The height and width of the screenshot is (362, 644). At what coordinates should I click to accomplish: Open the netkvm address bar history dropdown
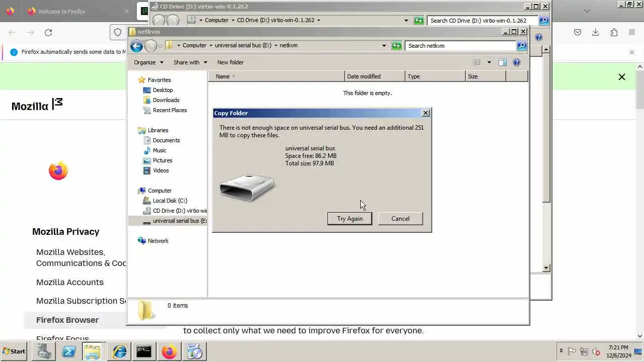point(384,46)
